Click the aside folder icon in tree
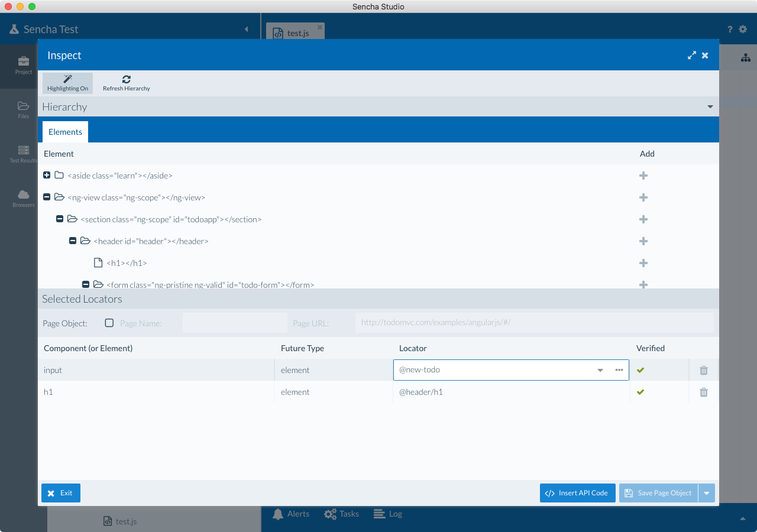This screenshot has width=757, height=532. click(59, 176)
